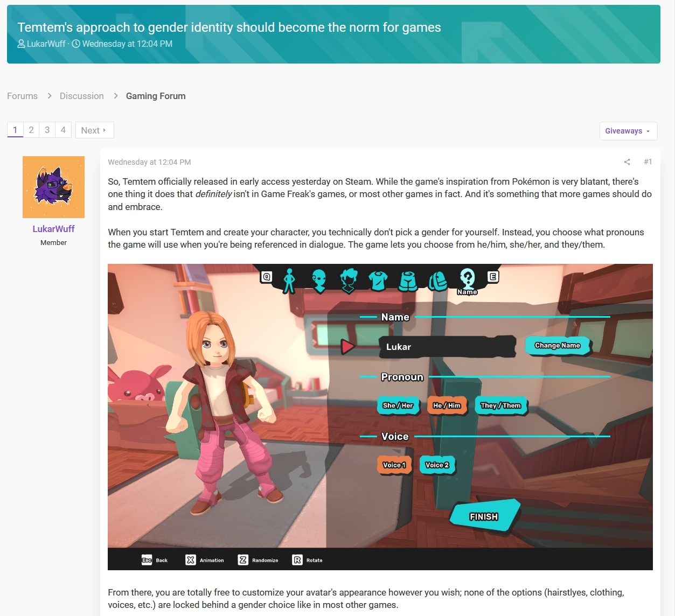Go to the Next page of the thread
Screen dimensions: 675x616
pos(94,130)
